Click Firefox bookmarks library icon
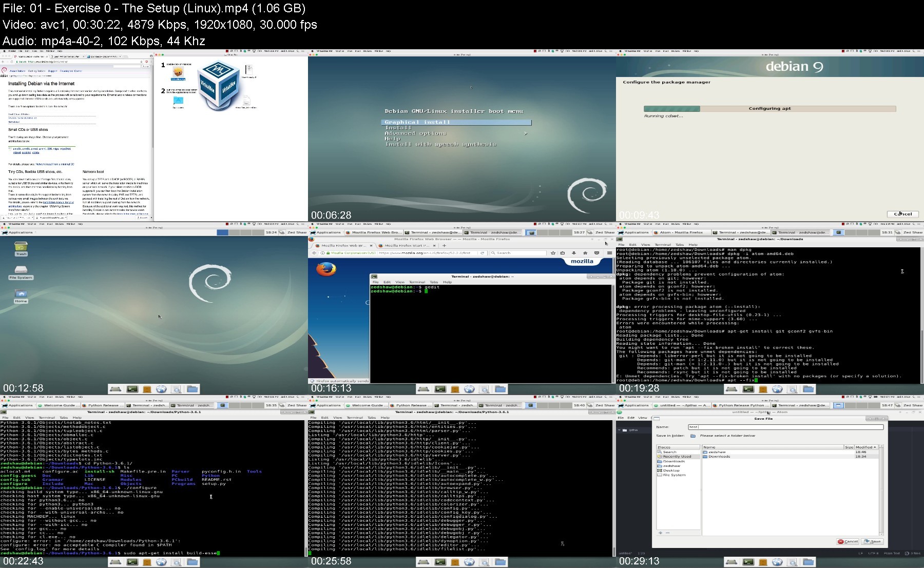 click(x=563, y=253)
